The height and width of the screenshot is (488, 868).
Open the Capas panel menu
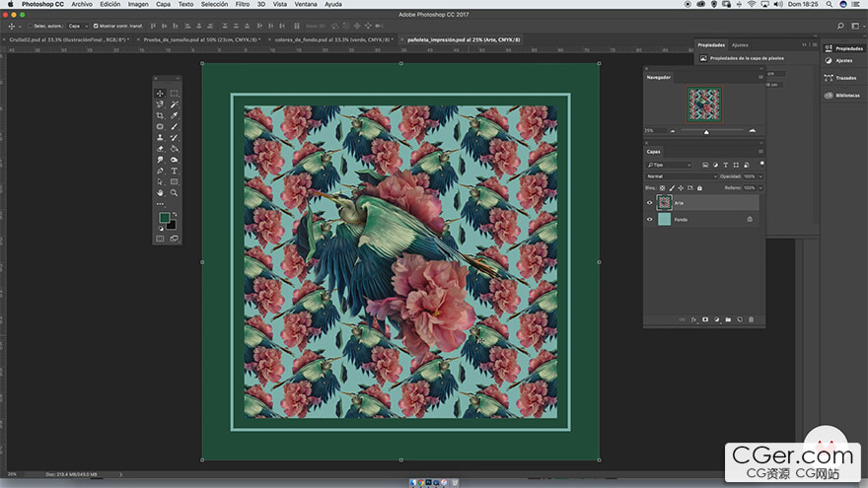point(760,152)
